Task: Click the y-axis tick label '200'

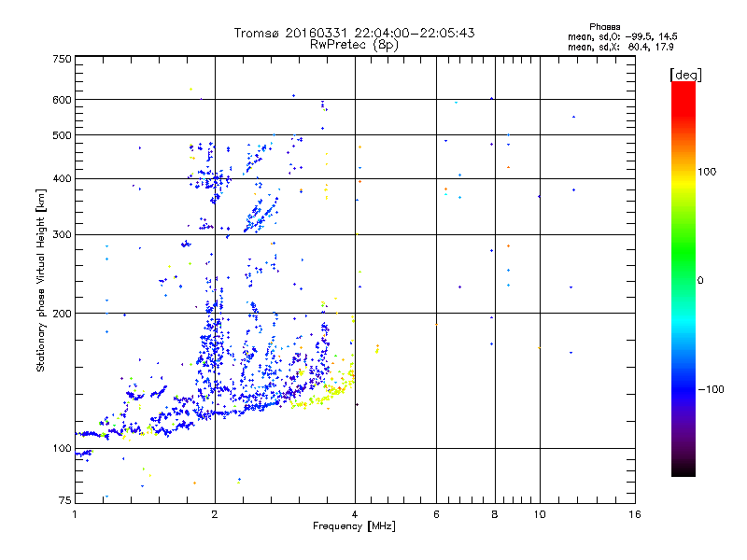Action: click(62, 314)
